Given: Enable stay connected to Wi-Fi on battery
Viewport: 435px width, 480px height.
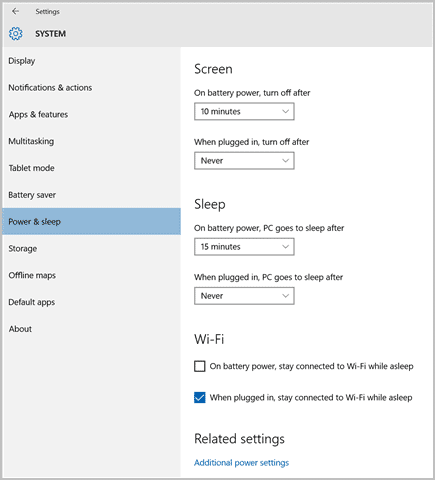Looking at the screenshot, I should tap(200, 366).
